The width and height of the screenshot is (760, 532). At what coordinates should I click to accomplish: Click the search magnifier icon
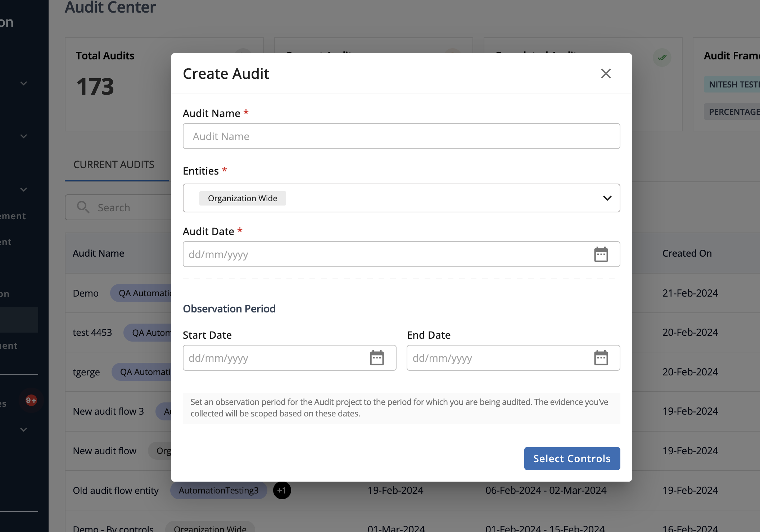[83, 207]
